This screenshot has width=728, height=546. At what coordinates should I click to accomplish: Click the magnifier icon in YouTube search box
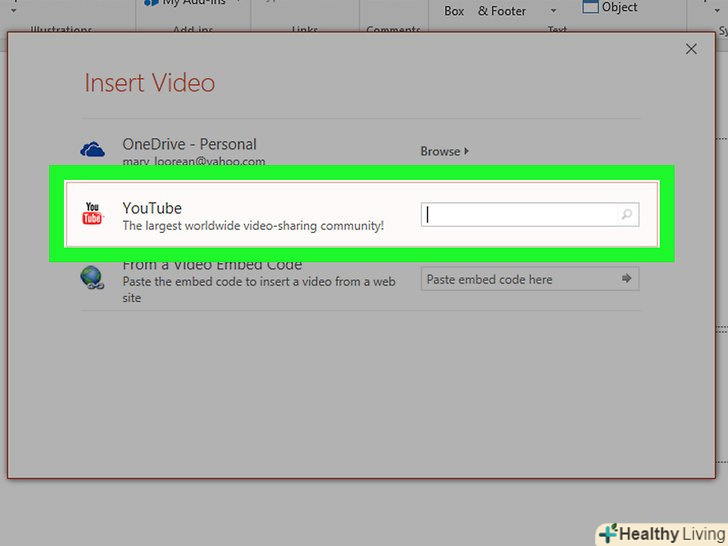(x=627, y=214)
